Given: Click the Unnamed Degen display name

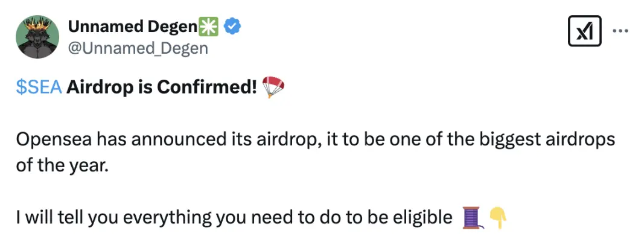Looking at the screenshot, I should (133, 26).
